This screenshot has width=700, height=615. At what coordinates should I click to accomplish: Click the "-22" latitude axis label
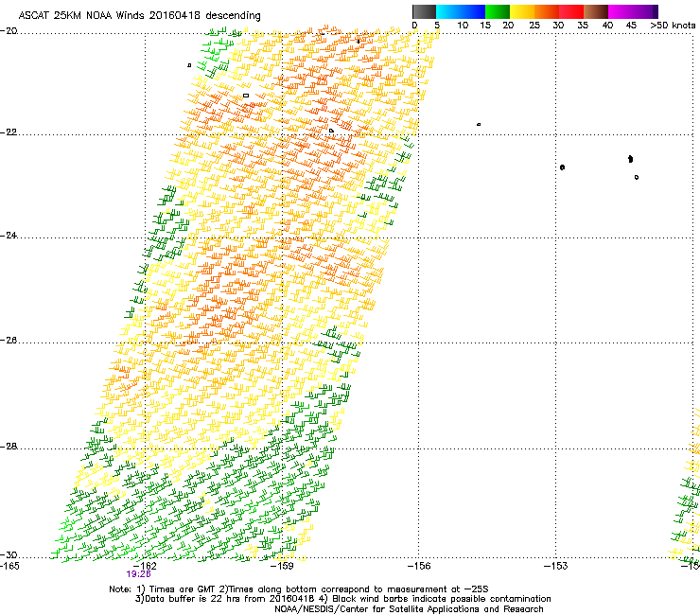pos(9,132)
